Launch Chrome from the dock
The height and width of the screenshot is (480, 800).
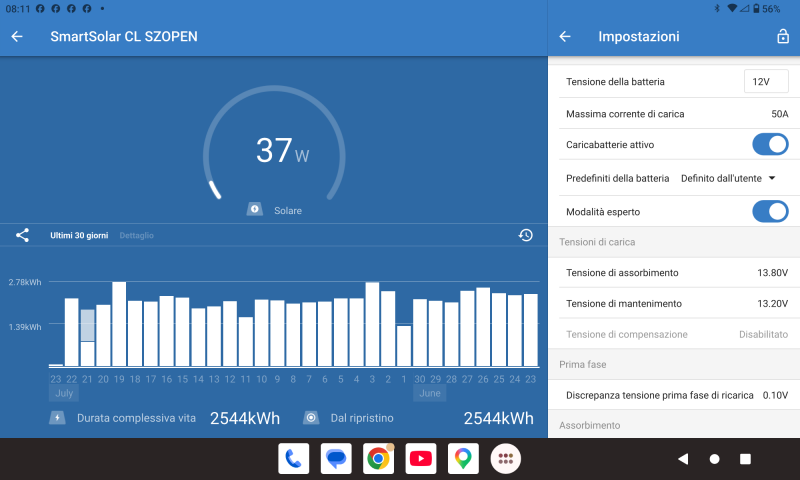378,459
